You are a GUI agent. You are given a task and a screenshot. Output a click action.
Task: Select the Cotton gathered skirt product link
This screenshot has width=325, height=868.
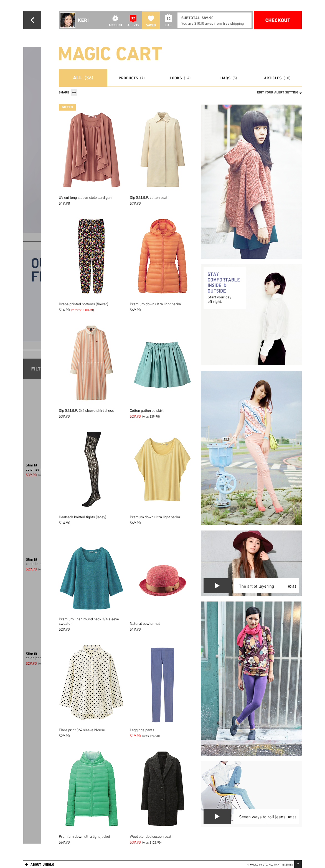146,410
